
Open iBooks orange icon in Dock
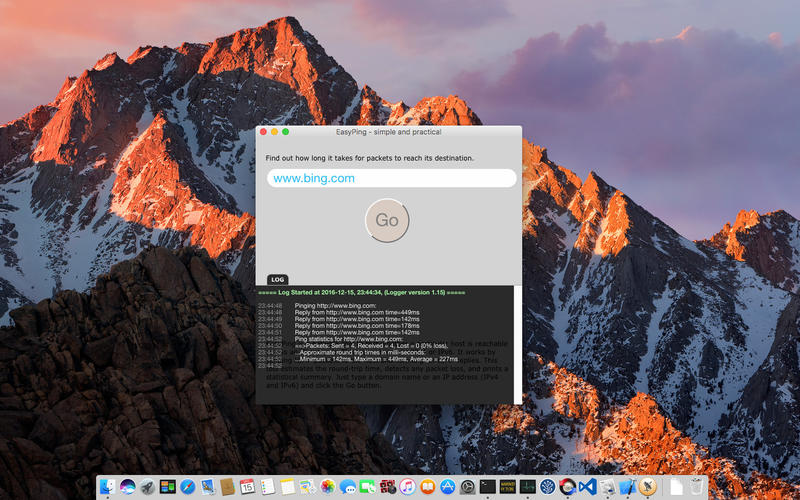[428, 487]
